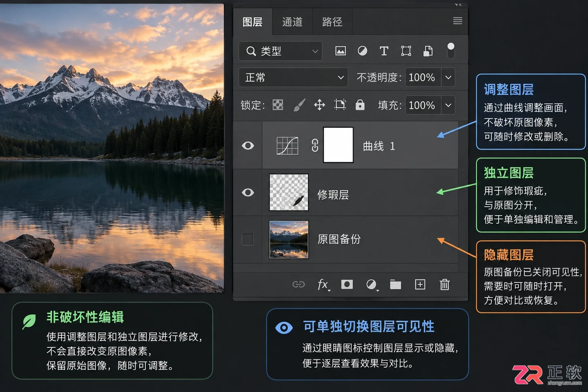The image size is (588, 392).
Task: Create new group folder icon
Action: pos(395,285)
